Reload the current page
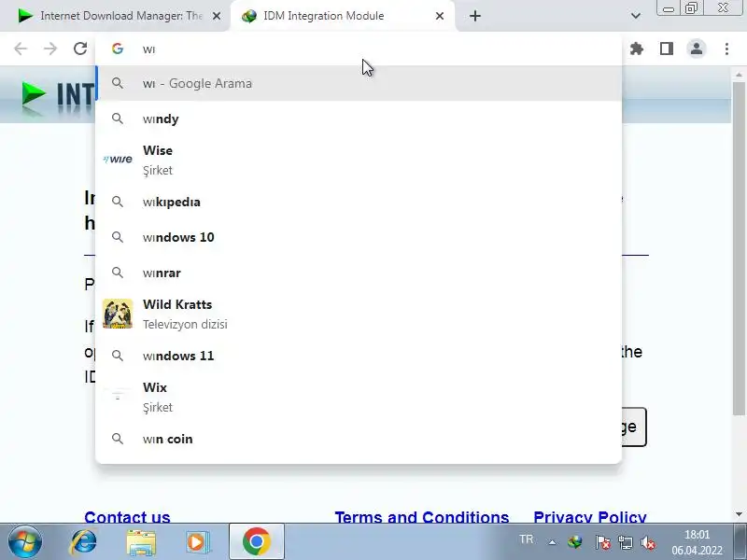Image resolution: width=747 pixels, height=560 pixels. click(80, 49)
